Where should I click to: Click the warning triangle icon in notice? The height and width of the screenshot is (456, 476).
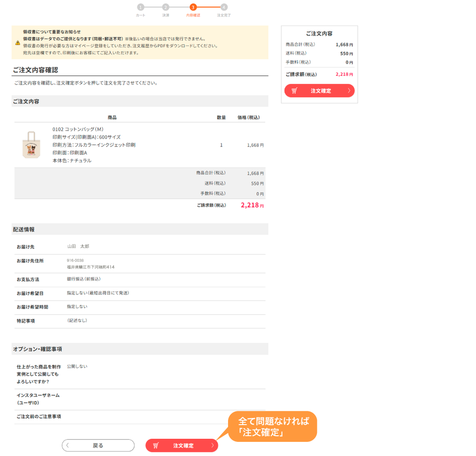point(18,43)
